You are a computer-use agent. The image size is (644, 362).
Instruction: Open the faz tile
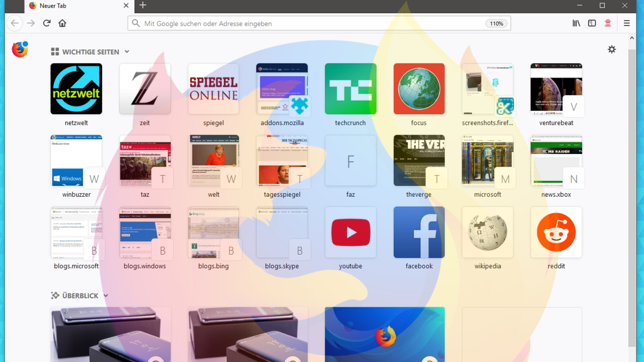pos(351,160)
